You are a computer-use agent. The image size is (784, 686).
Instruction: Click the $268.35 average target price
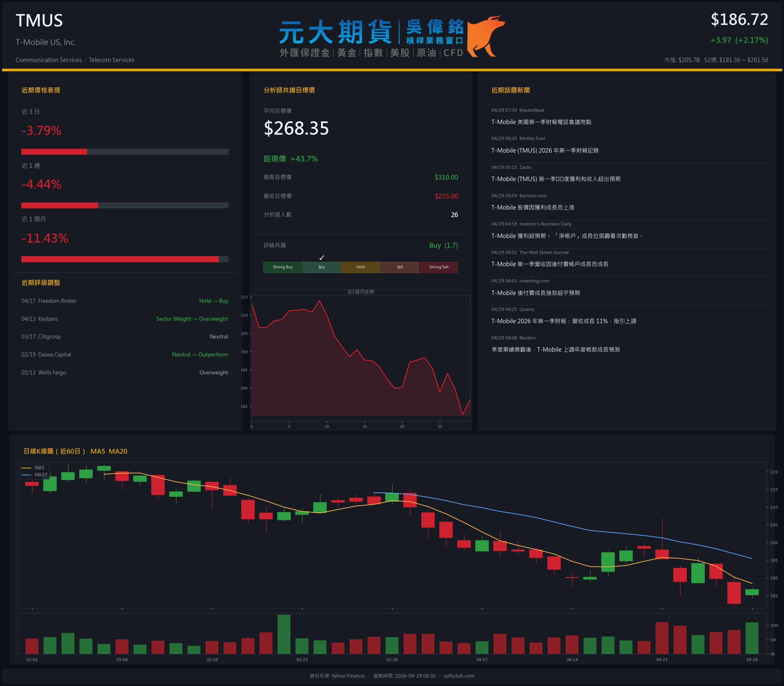(x=296, y=128)
